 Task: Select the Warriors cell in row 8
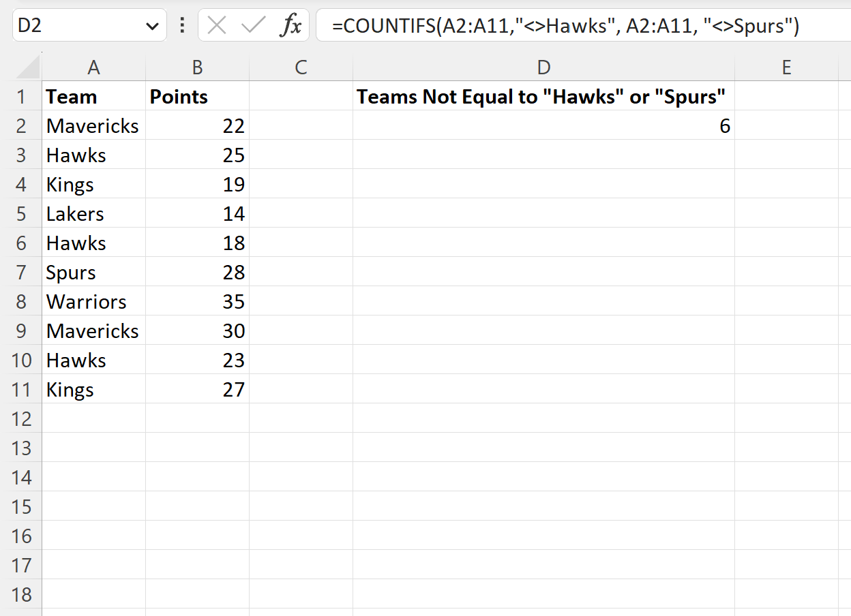[x=93, y=301]
